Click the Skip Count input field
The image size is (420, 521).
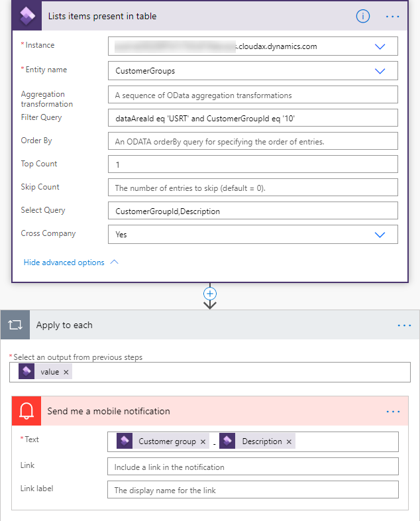[252, 188]
